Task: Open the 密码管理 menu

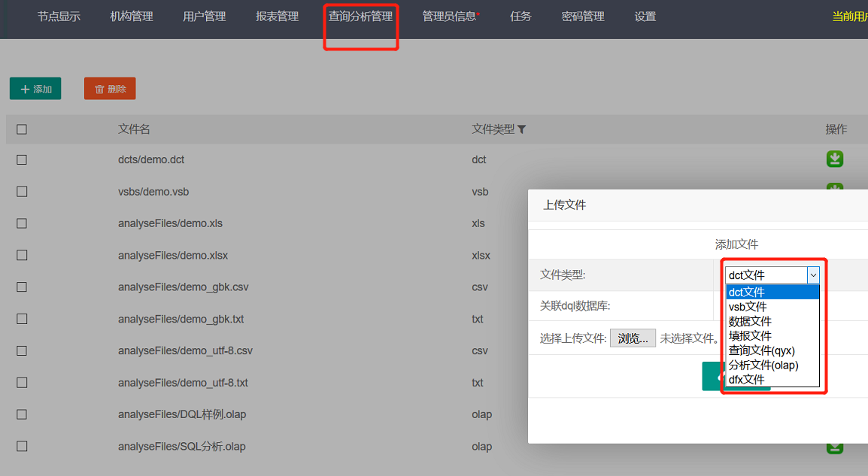Action: pyautogui.click(x=583, y=17)
